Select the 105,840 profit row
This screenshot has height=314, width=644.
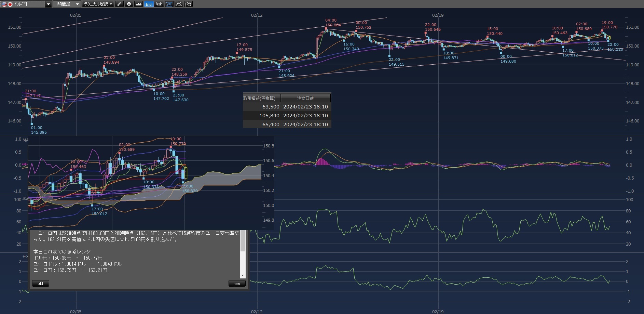tap(287, 116)
